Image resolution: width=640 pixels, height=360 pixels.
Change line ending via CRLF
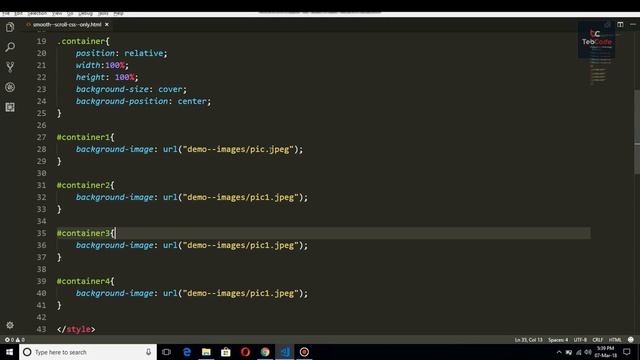[x=598, y=340]
